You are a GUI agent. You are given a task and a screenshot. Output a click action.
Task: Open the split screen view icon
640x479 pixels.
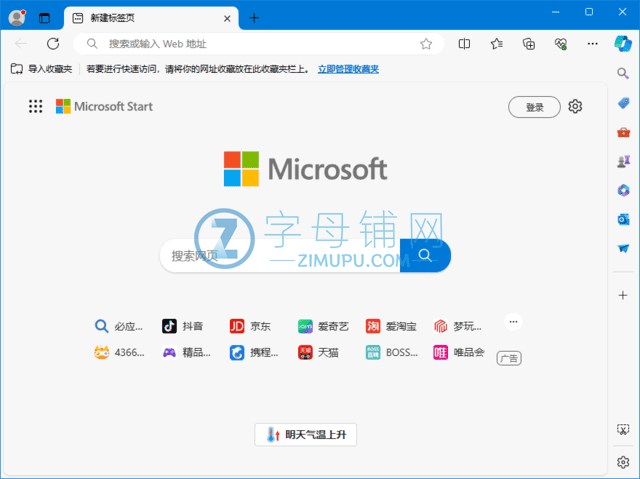464,44
